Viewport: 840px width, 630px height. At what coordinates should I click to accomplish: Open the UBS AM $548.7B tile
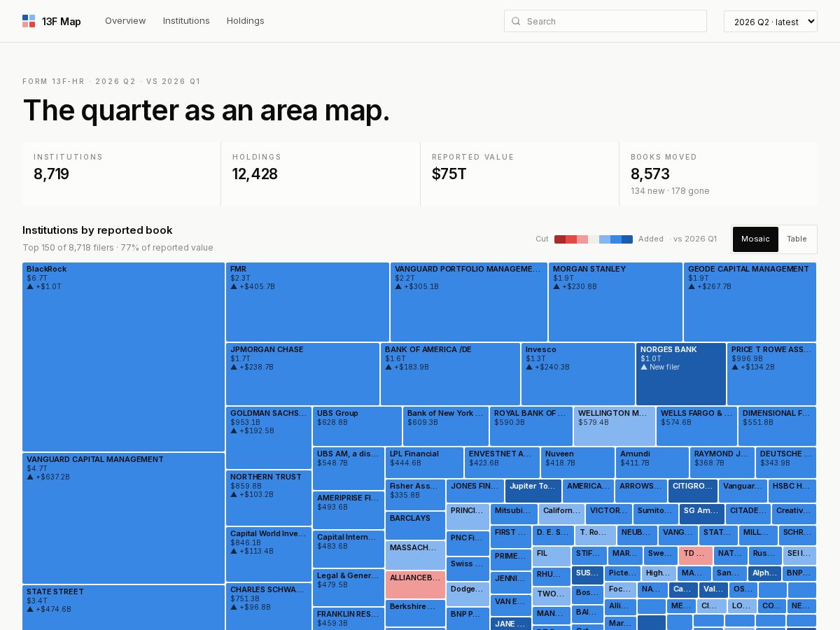(349, 468)
